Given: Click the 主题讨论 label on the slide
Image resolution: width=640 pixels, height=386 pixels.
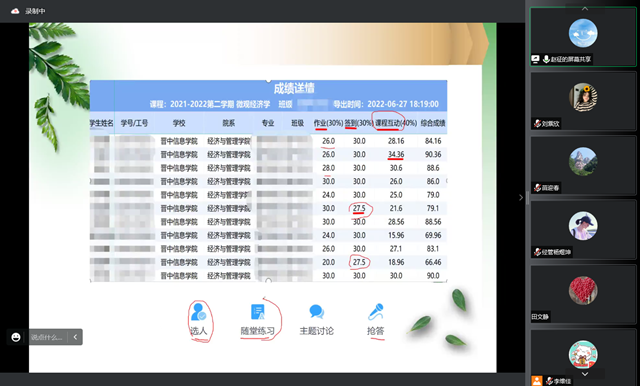Looking at the screenshot, I should click(x=316, y=331).
